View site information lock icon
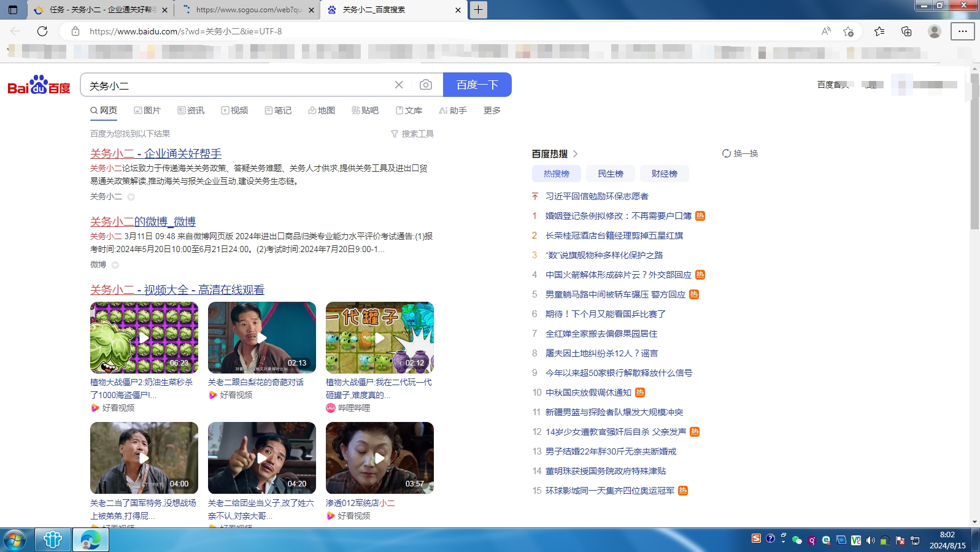 (x=75, y=31)
